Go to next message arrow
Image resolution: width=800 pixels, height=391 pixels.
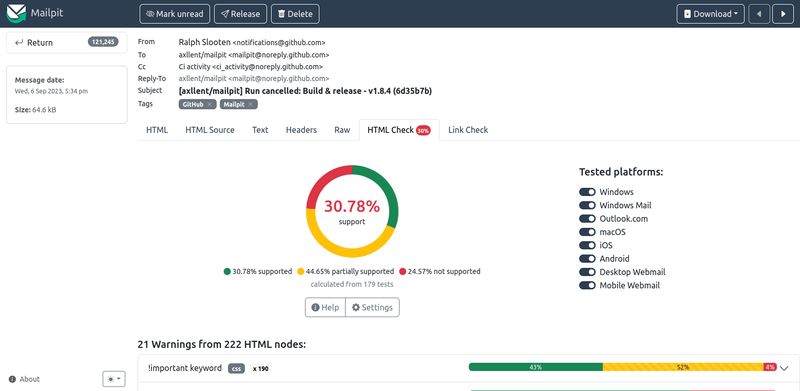coord(783,14)
